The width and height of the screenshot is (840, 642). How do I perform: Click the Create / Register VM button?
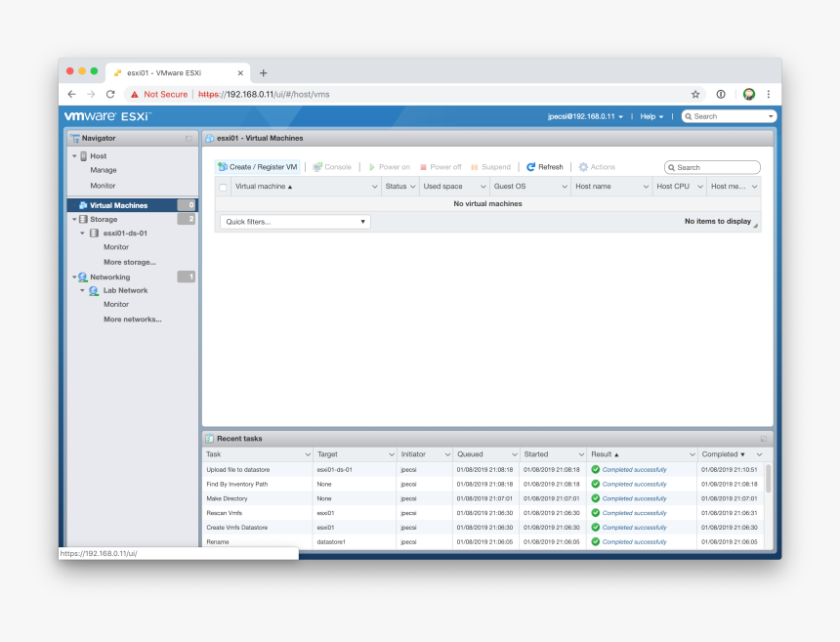(x=258, y=167)
